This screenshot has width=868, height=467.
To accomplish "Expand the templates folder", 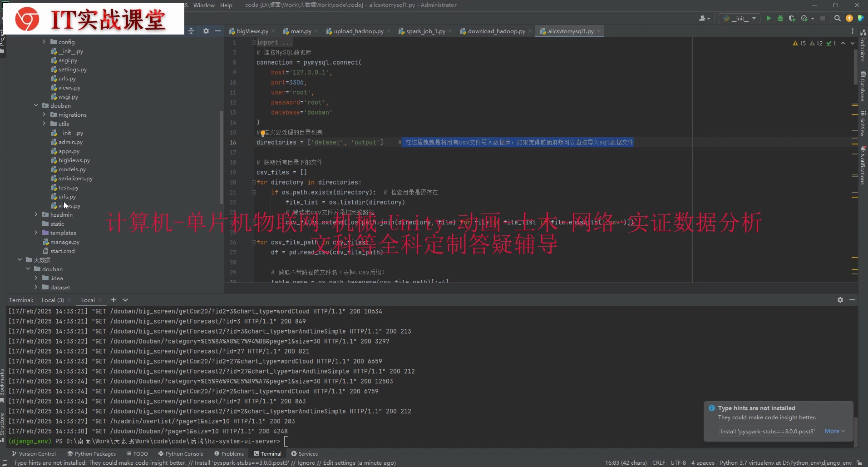I will tap(36, 233).
